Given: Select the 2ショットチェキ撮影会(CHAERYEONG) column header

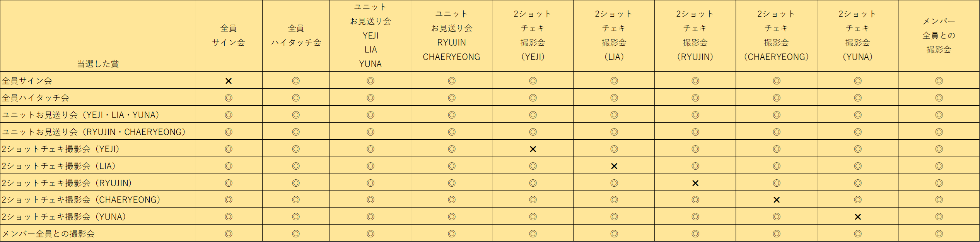Looking at the screenshot, I should tap(776, 35).
